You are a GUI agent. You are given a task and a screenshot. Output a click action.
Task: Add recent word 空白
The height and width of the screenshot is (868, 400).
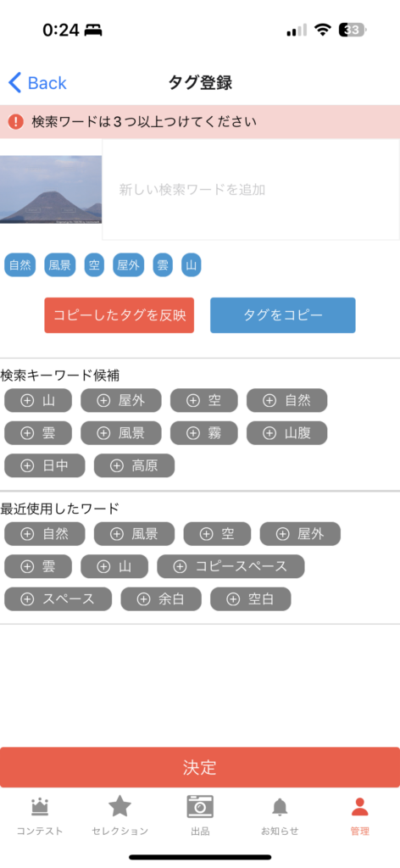(x=251, y=599)
